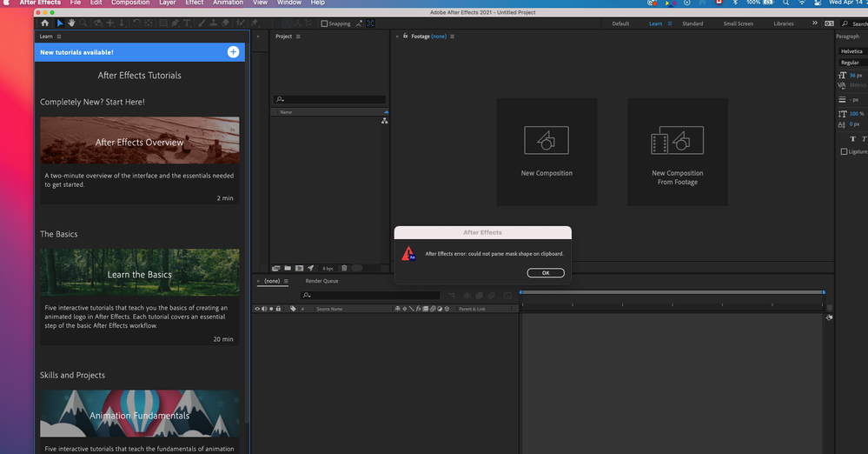Viewport: 868px width, 454px height.
Task: Open the Regular font style dropdown
Action: pyautogui.click(x=853, y=63)
